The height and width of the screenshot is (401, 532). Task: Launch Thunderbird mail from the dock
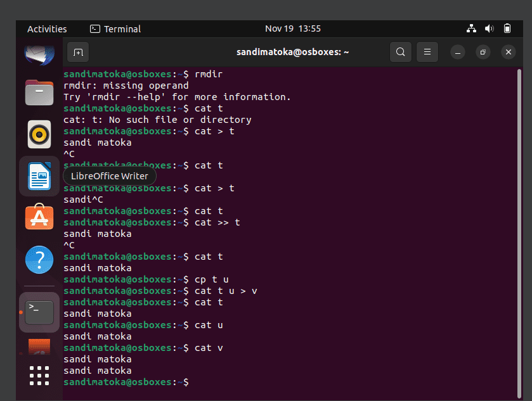(x=39, y=55)
